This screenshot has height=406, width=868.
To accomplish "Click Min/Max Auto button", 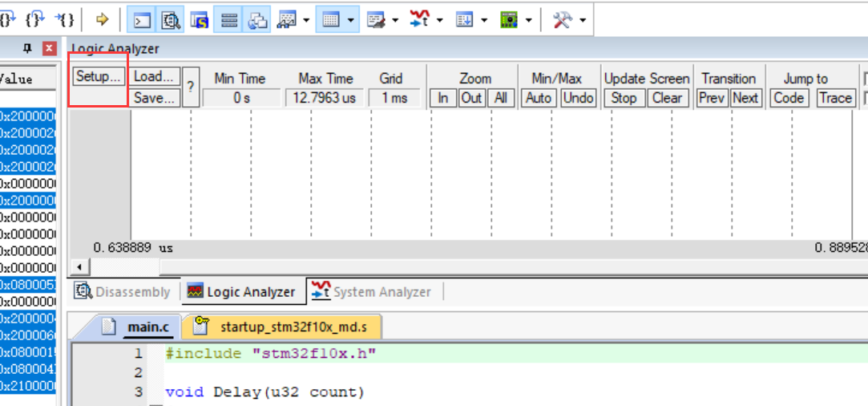I will tap(539, 98).
